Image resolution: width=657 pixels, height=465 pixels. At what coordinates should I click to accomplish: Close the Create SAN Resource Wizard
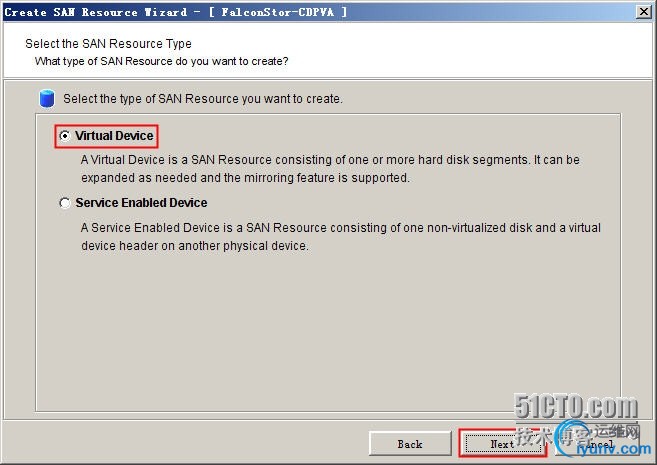644,11
